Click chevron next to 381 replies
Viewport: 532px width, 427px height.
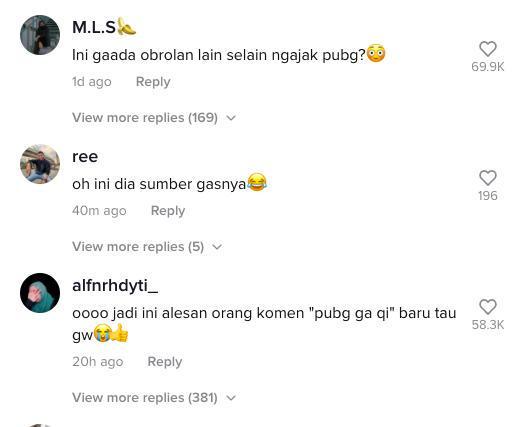point(231,398)
